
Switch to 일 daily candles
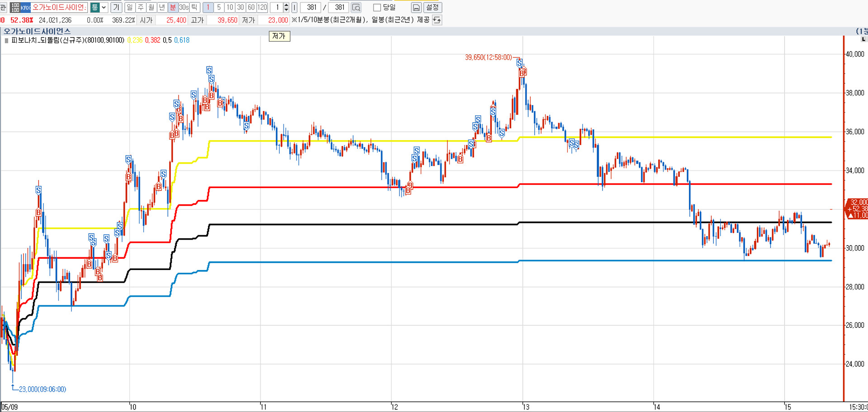coord(130,7)
